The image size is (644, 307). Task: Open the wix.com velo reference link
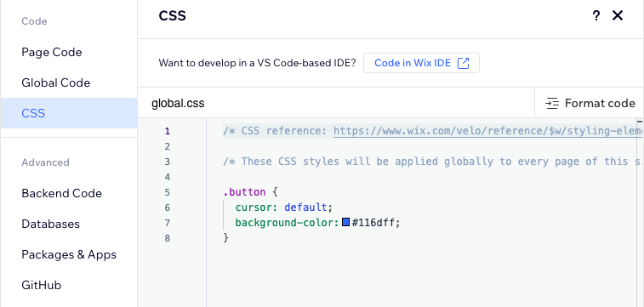(487, 131)
